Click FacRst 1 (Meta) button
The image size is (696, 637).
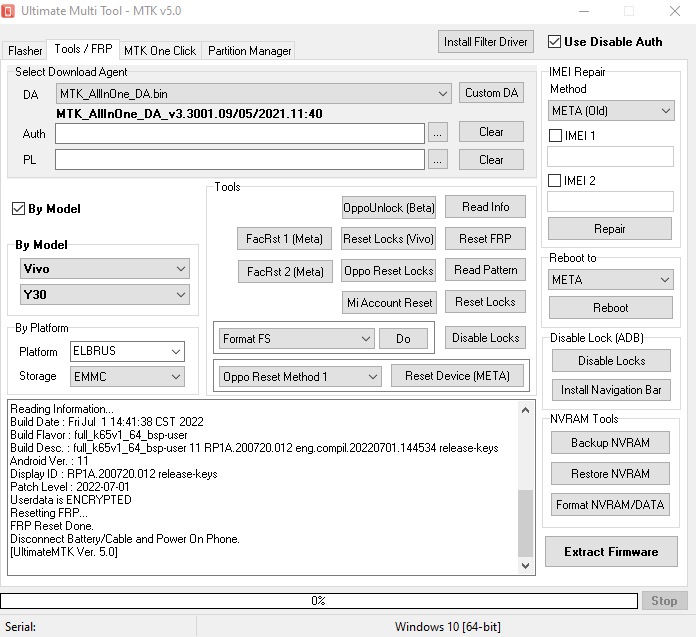tap(285, 239)
